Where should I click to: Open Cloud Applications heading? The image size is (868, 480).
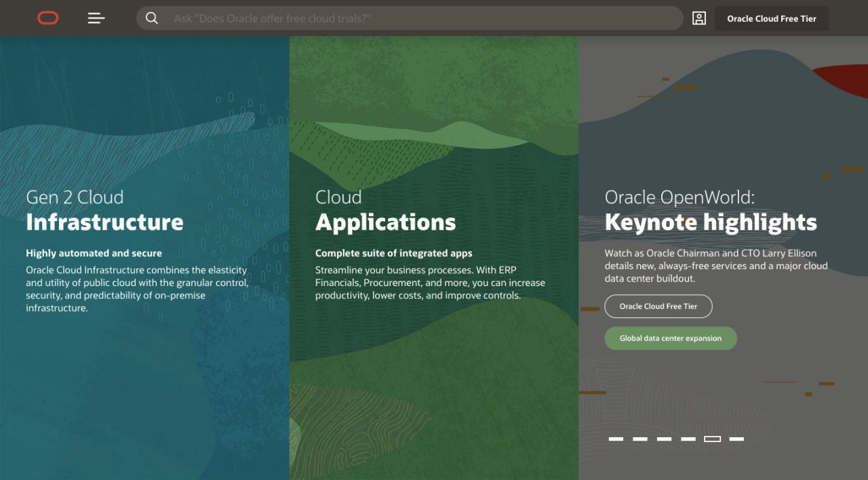pos(385,210)
